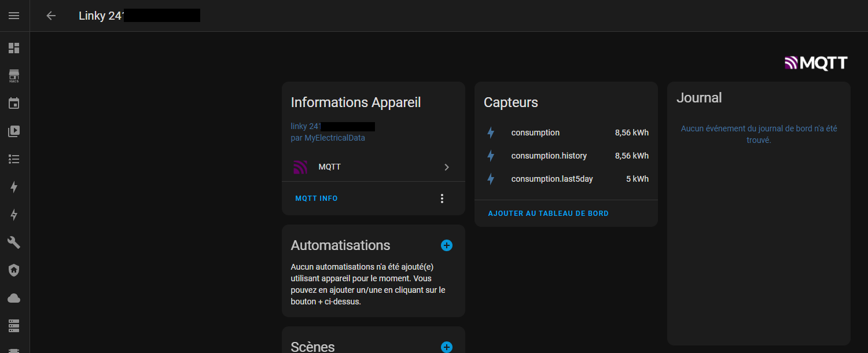The width and height of the screenshot is (868, 353).
Task: Open the Calendar icon in sidebar
Action: coord(14,104)
